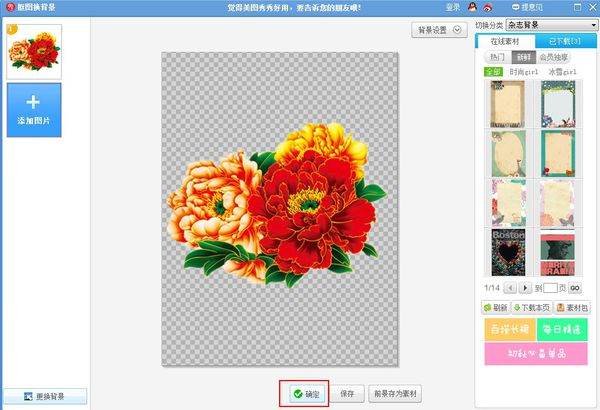Expand the 背景设置 dropdown button
The width and height of the screenshot is (600, 410).
pyautogui.click(x=439, y=30)
